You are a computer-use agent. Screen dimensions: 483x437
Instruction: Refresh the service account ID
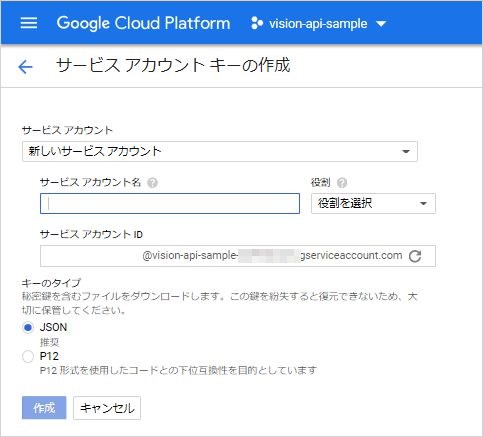tap(415, 256)
